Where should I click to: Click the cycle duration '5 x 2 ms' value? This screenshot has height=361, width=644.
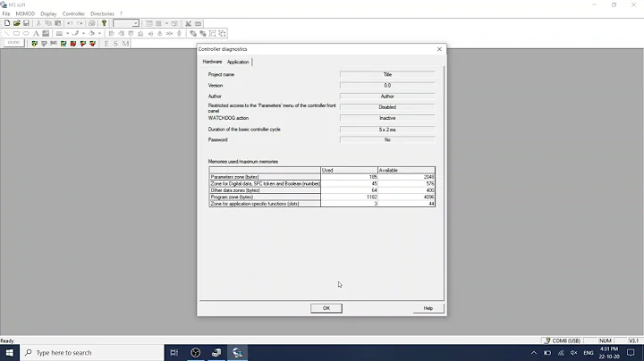point(387,130)
